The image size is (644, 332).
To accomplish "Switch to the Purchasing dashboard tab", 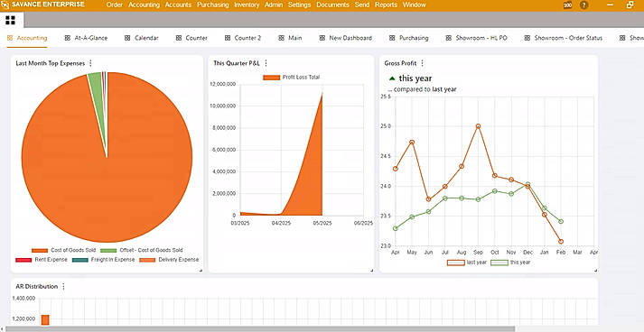I will pyautogui.click(x=409, y=38).
